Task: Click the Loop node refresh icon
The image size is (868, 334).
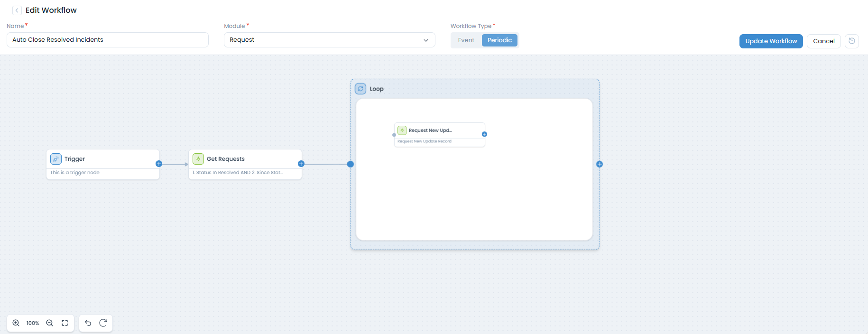Action: pos(360,89)
